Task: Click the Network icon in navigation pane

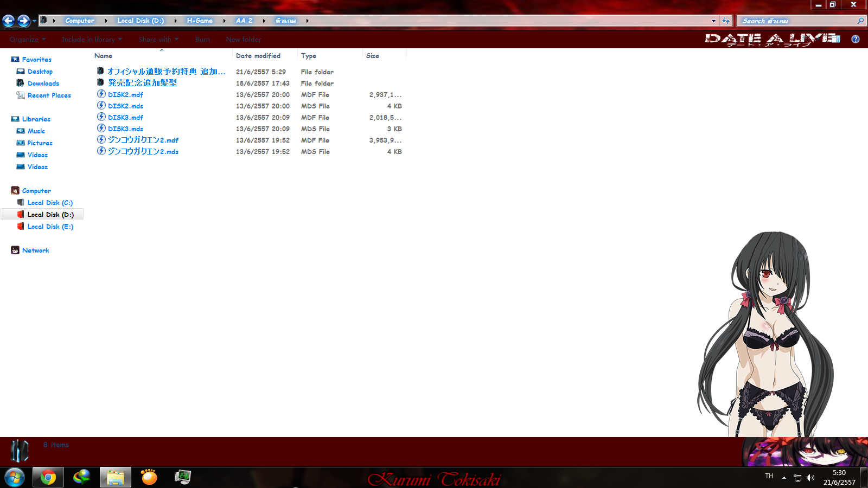Action: pos(15,250)
